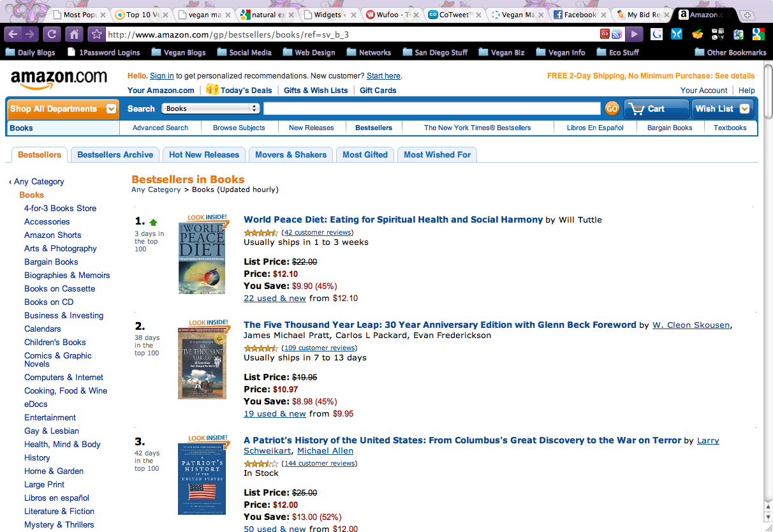The image size is (773, 532).
Task: Open the 42 customer reviews link
Action: (x=318, y=232)
